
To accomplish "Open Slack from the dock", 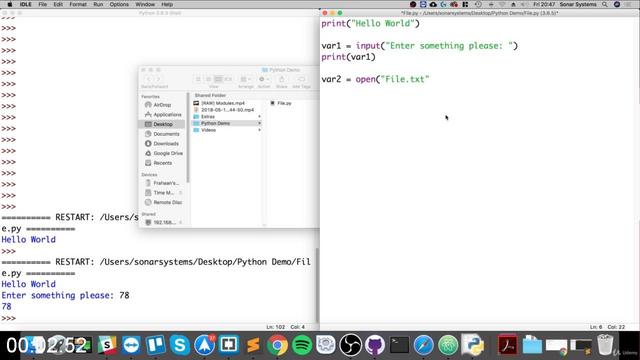I will (107, 345).
